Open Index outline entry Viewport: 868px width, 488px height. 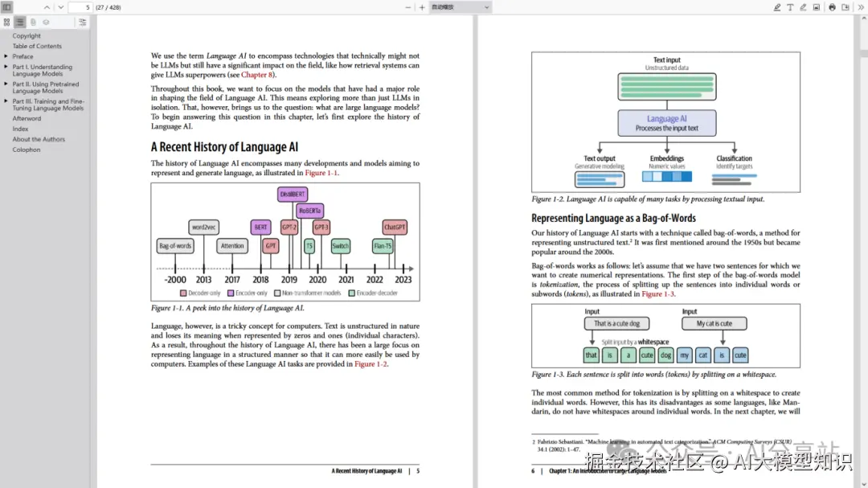pyautogui.click(x=20, y=129)
